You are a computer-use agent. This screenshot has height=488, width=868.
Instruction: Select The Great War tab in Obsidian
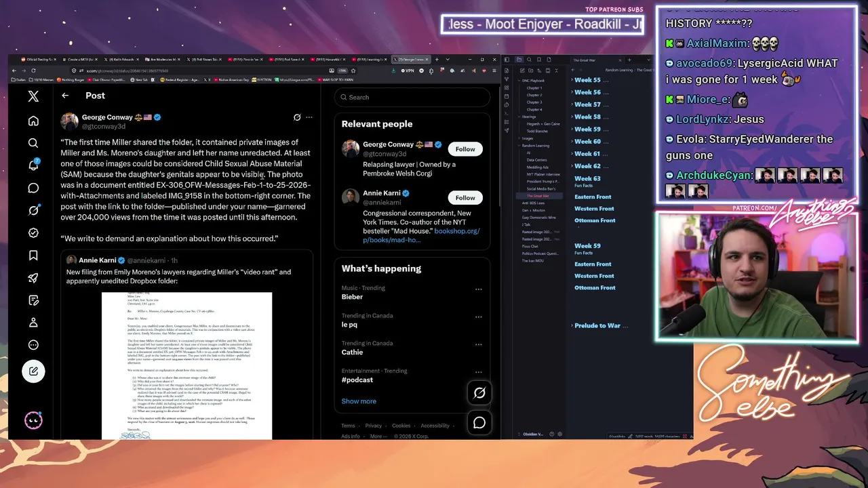click(x=597, y=60)
